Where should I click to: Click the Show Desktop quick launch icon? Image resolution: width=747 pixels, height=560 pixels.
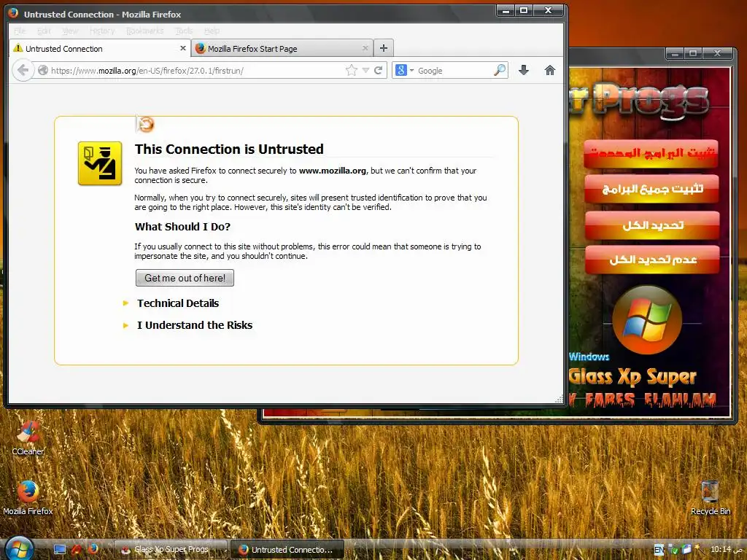point(60,550)
